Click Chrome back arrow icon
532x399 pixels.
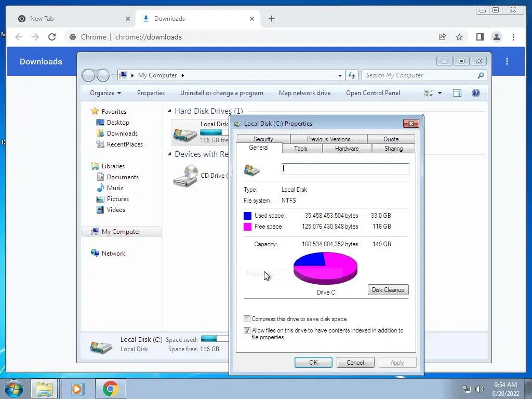19,37
